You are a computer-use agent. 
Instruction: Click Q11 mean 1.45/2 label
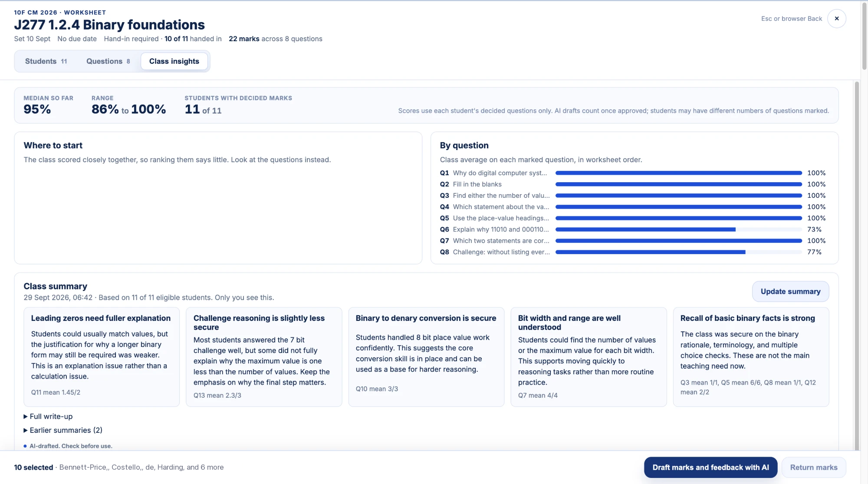point(56,392)
